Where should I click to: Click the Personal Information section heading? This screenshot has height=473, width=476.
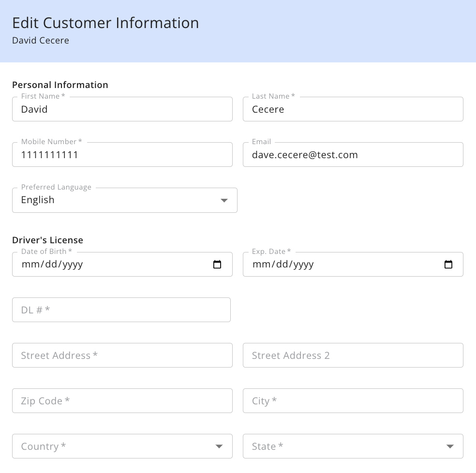[x=60, y=85]
